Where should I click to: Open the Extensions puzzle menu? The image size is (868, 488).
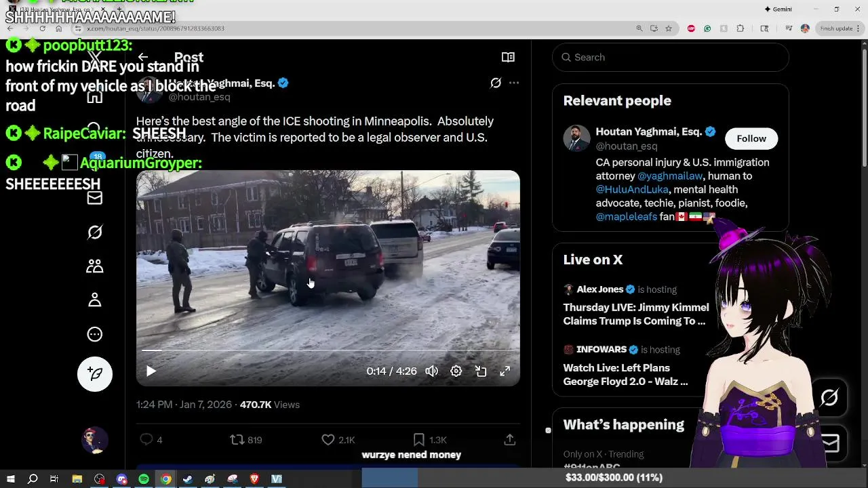[x=740, y=28]
